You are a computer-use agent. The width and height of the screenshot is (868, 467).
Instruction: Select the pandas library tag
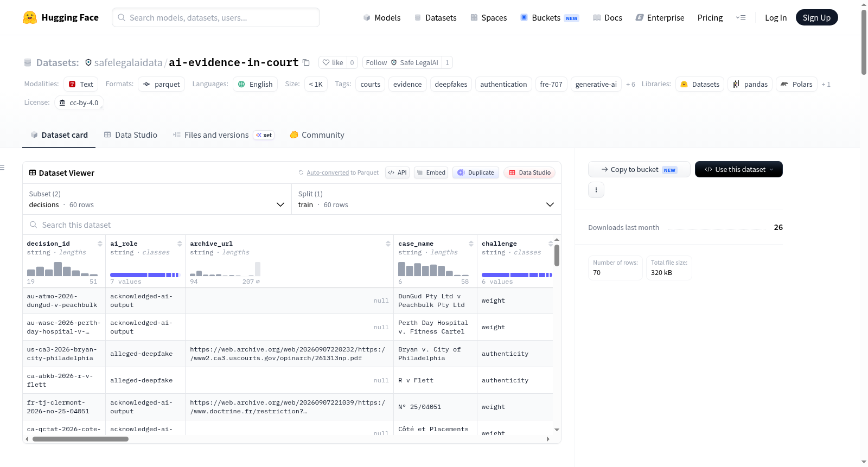(750, 84)
